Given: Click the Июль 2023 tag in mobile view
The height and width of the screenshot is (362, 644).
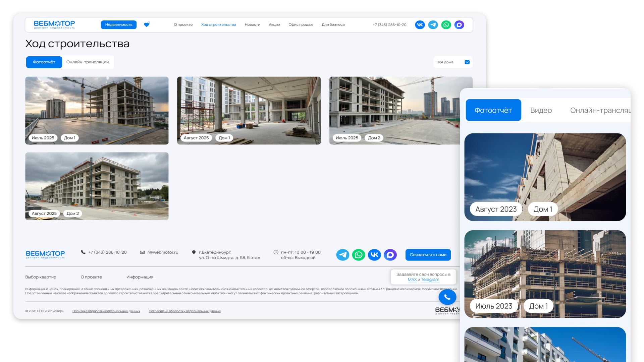Looking at the screenshot, I should click(494, 306).
